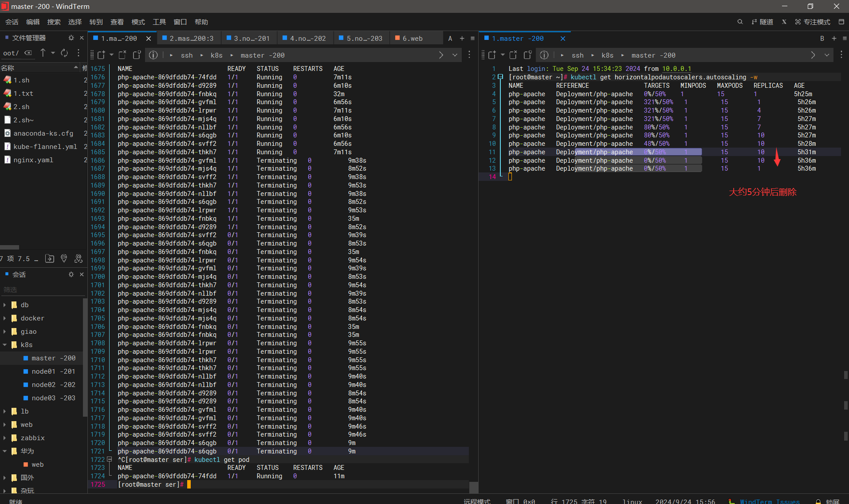Click session info icon in left toolbar
The image size is (849, 504).
(x=153, y=55)
